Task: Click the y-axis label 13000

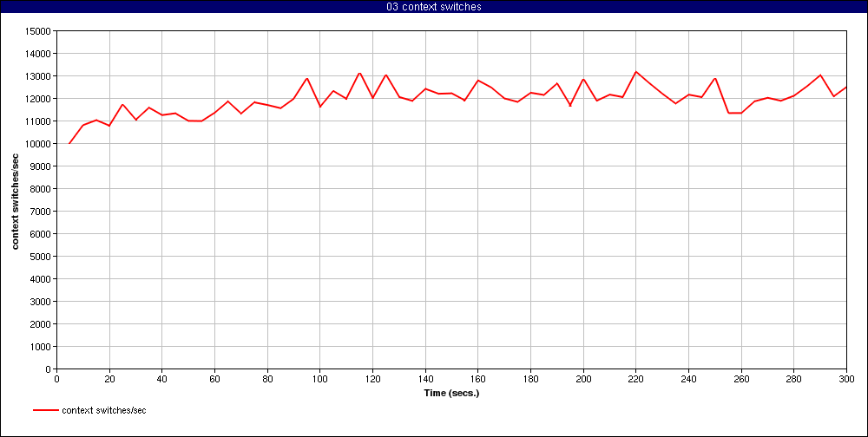Action: click(x=39, y=76)
